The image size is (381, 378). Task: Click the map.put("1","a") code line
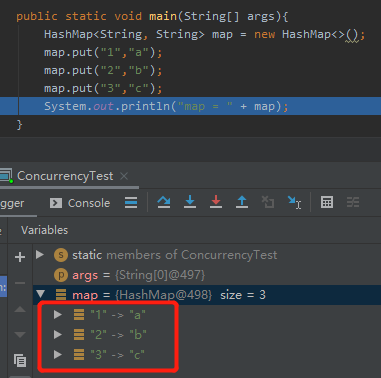(103, 52)
